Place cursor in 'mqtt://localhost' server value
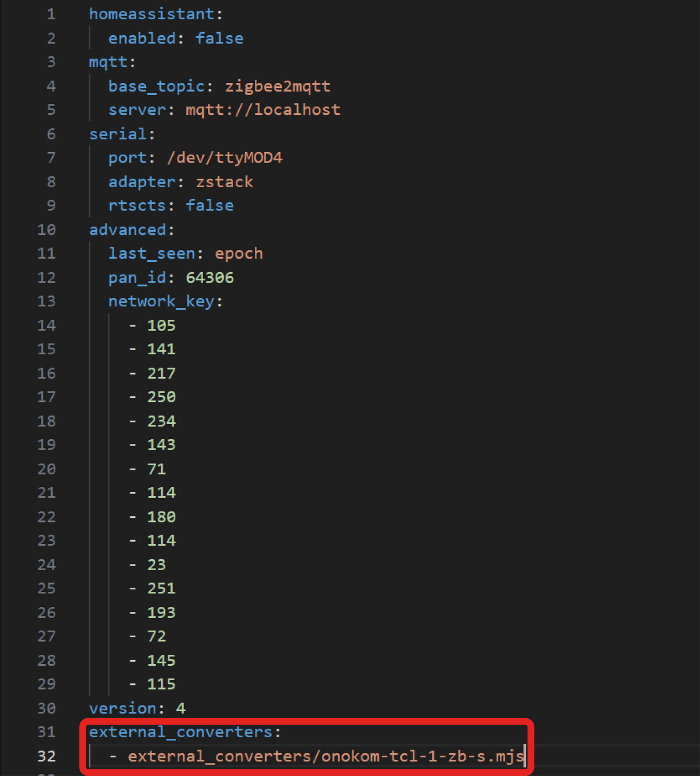 [x=263, y=110]
